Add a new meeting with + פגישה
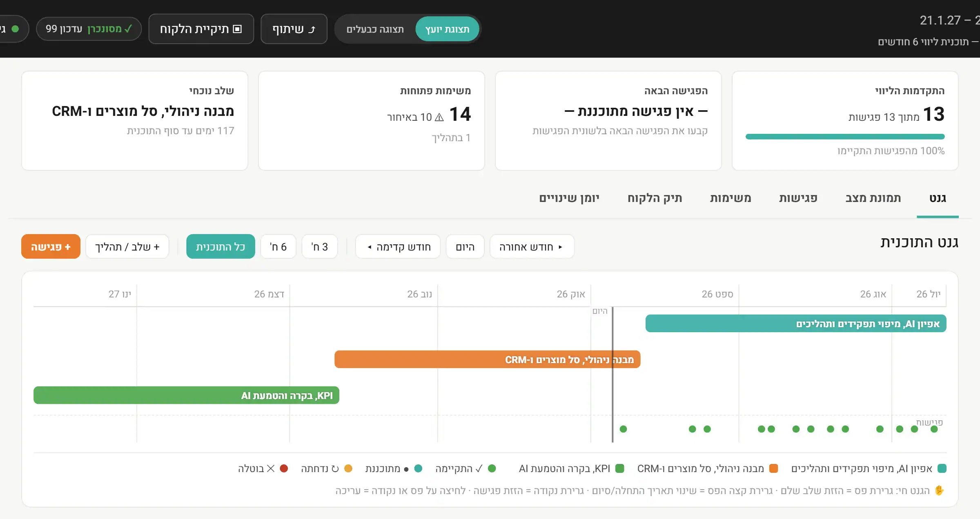The image size is (980, 519). click(51, 246)
